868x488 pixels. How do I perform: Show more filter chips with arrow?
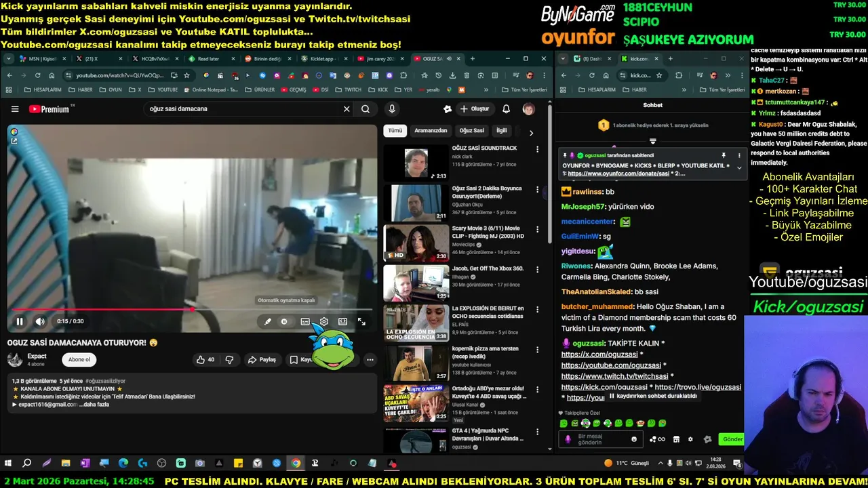tap(531, 133)
